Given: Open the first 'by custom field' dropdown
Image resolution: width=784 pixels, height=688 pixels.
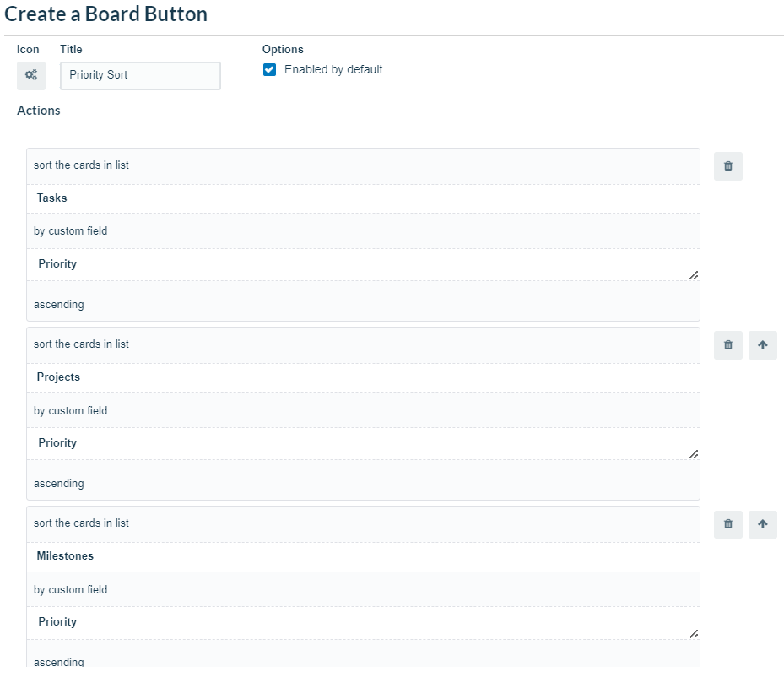Looking at the screenshot, I should pos(363,230).
